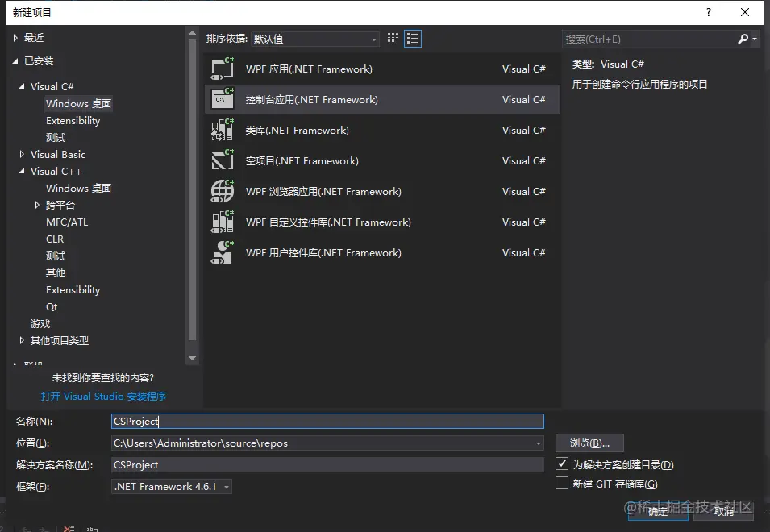Click the 浏览(B)... button
This screenshot has width=770, height=532.
click(589, 443)
